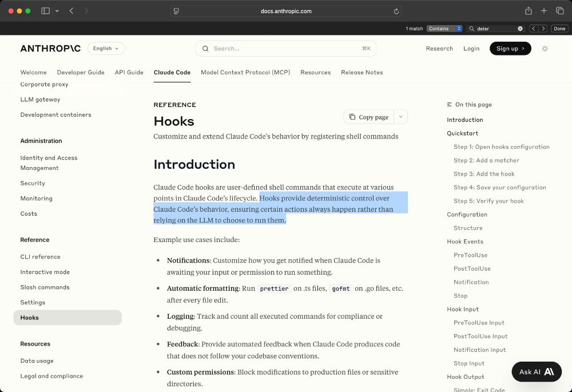Jump to Step 3: Add the hook
572x392 pixels.
(484, 174)
